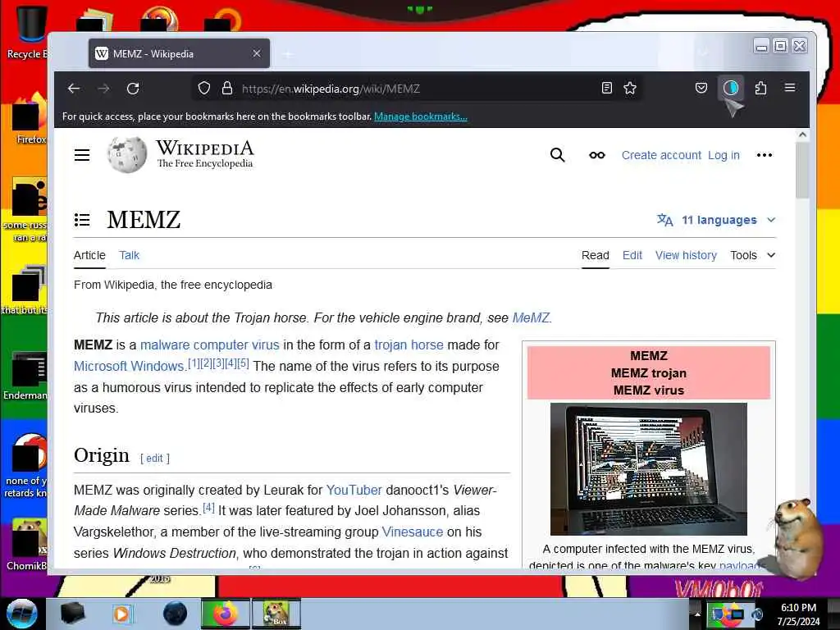Open the Enderman desktop icon

click(x=25, y=375)
